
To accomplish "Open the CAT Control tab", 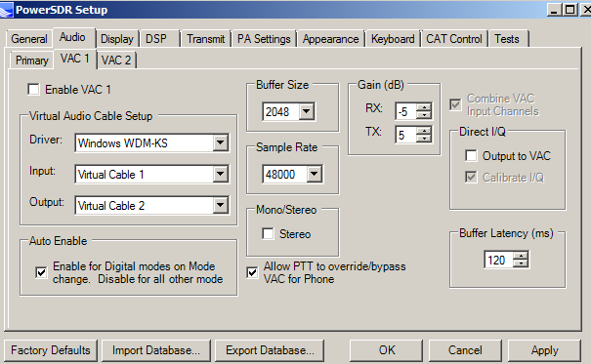I will pyautogui.click(x=454, y=39).
